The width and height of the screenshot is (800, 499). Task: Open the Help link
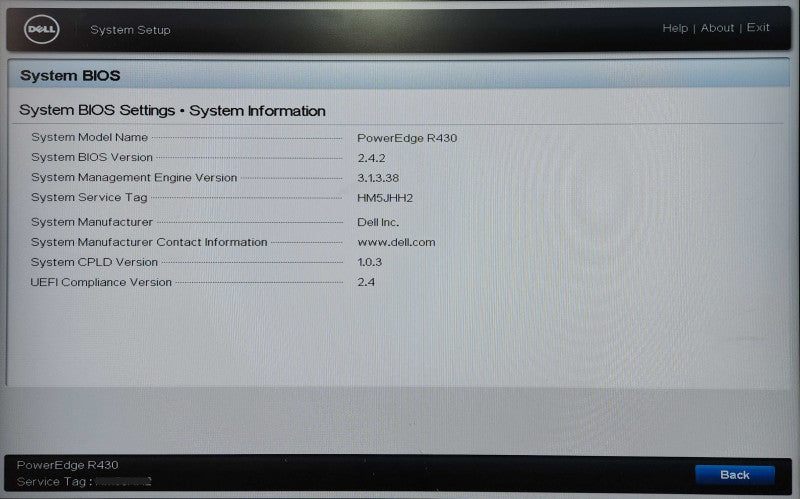(675, 28)
